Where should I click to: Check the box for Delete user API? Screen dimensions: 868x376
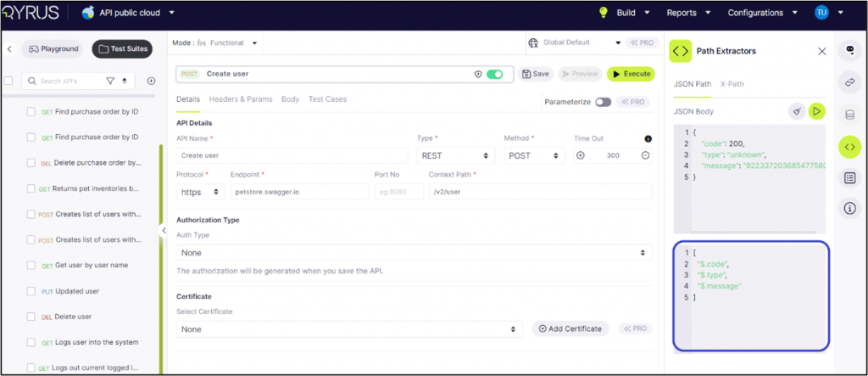point(31,317)
